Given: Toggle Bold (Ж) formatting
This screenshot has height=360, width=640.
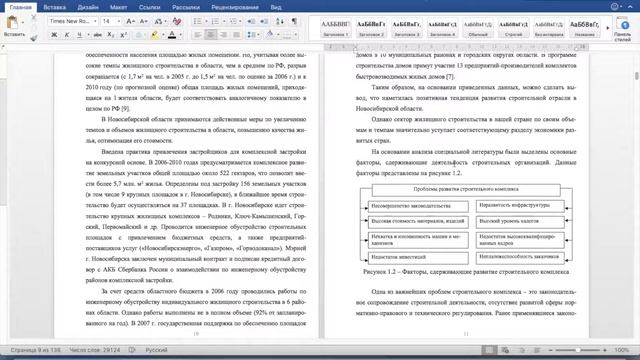Looking at the screenshot, I should click(x=54, y=35).
